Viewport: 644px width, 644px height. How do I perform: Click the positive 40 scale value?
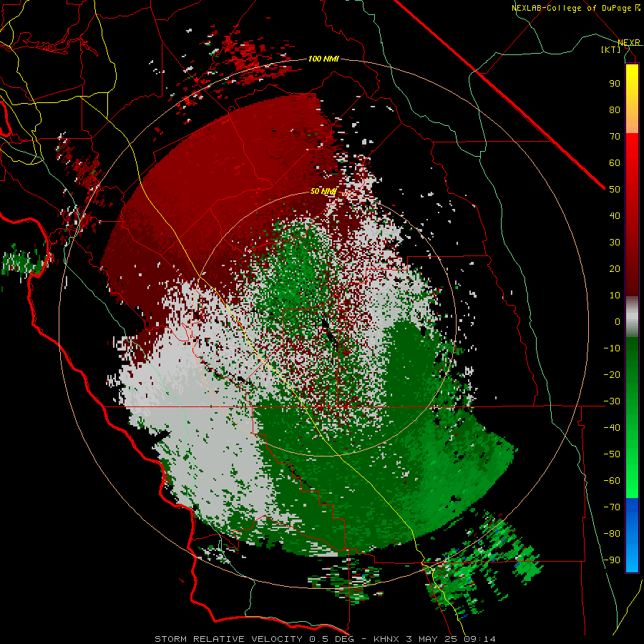pos(615,216)
